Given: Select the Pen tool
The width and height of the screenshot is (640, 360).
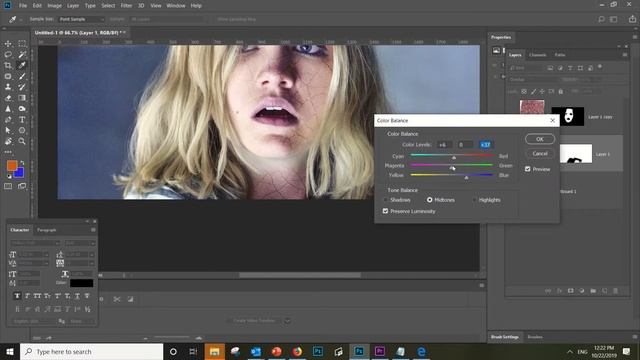Looking at the screenshot, I should pyautogui.click(x=8, y=120).
